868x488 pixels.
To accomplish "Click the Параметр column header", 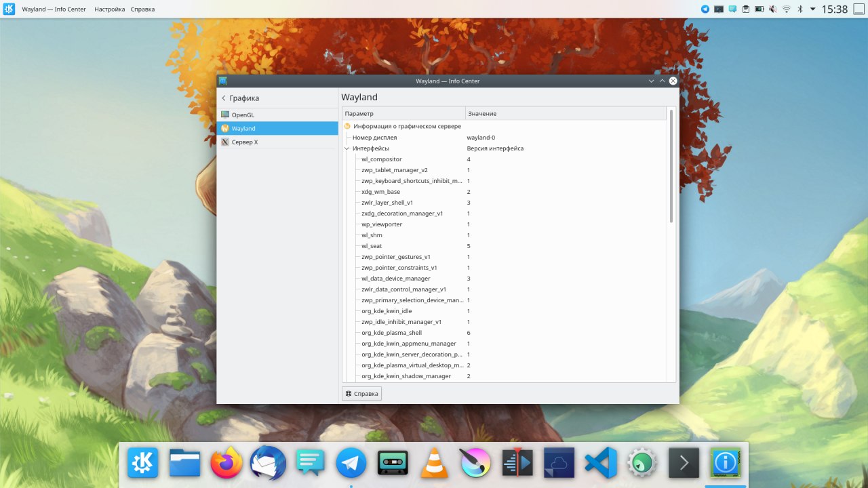I will point(403,113).
